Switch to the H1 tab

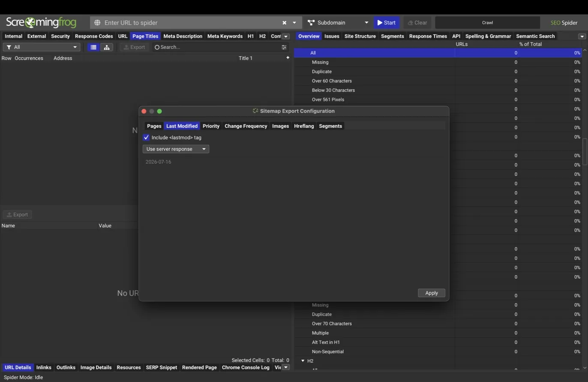(251, 36)
